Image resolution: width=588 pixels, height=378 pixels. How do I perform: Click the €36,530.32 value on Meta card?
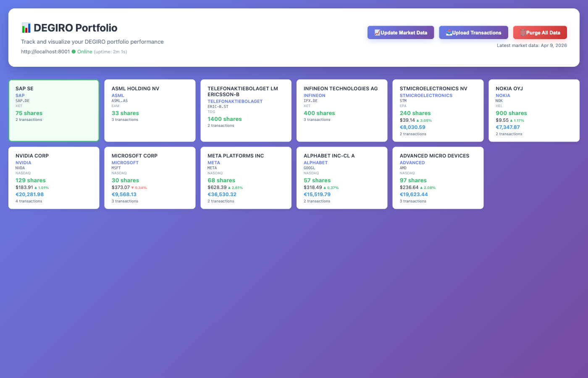click(x=222, y=194)
